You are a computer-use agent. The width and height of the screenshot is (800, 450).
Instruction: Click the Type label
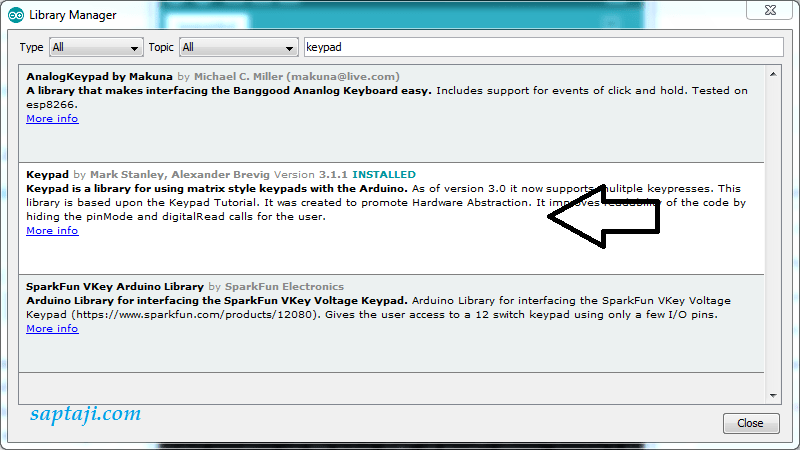(x=31, y=47)
